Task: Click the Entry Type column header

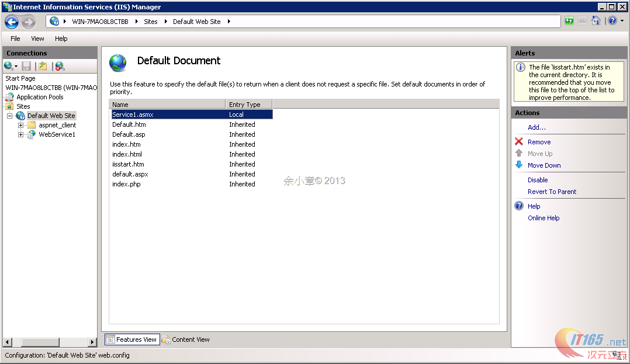Action: [x=249, y=105]
